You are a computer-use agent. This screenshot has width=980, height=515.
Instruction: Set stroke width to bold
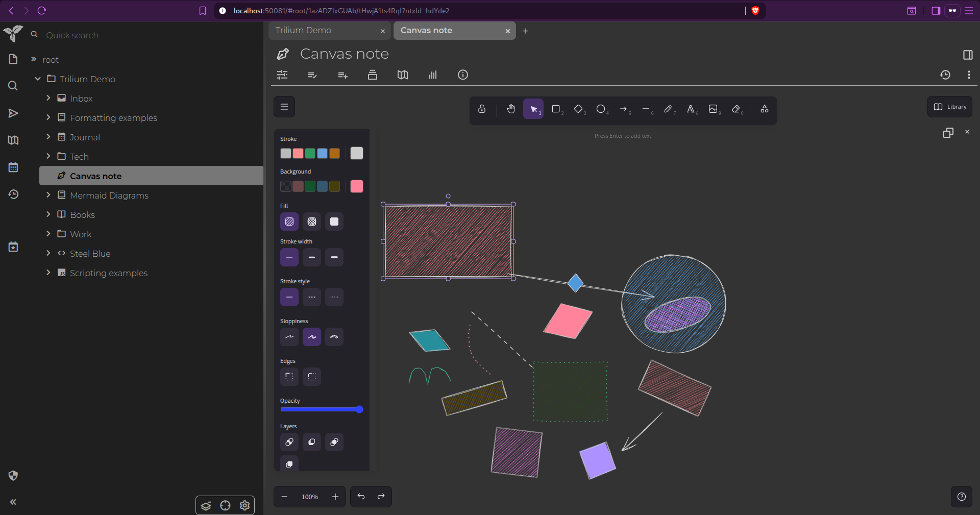(x=312, y=257)
